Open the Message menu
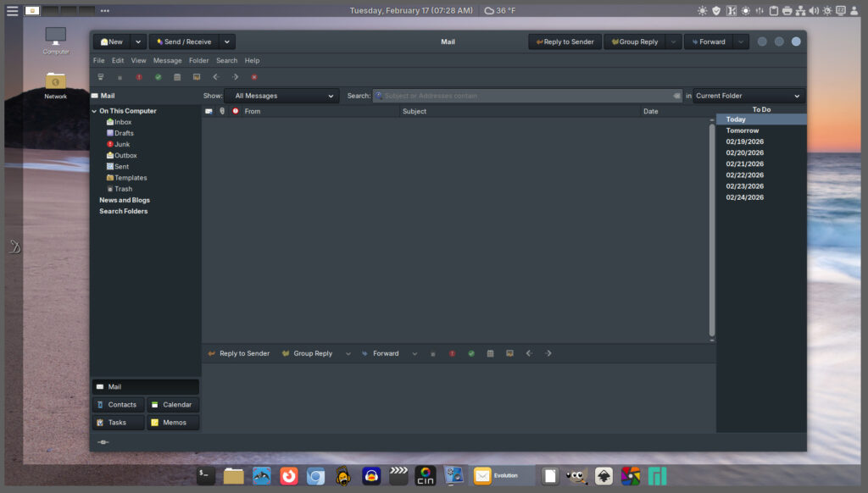 pyautogui.click(x=167, y=60)
